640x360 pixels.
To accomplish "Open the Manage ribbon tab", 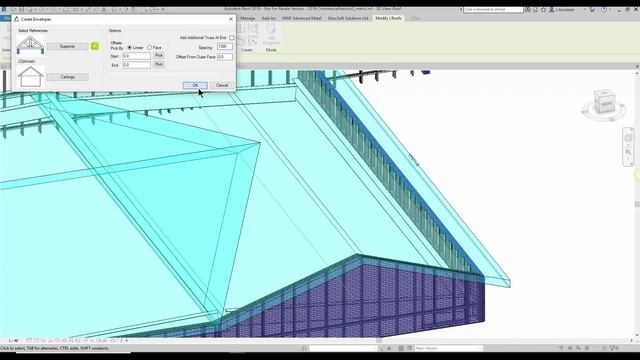I will [247, 18].
